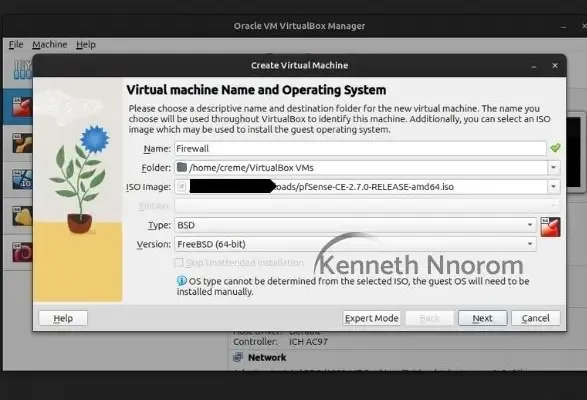Click the BSD OS type icon

pyautogui.click(x=550, y=227)
